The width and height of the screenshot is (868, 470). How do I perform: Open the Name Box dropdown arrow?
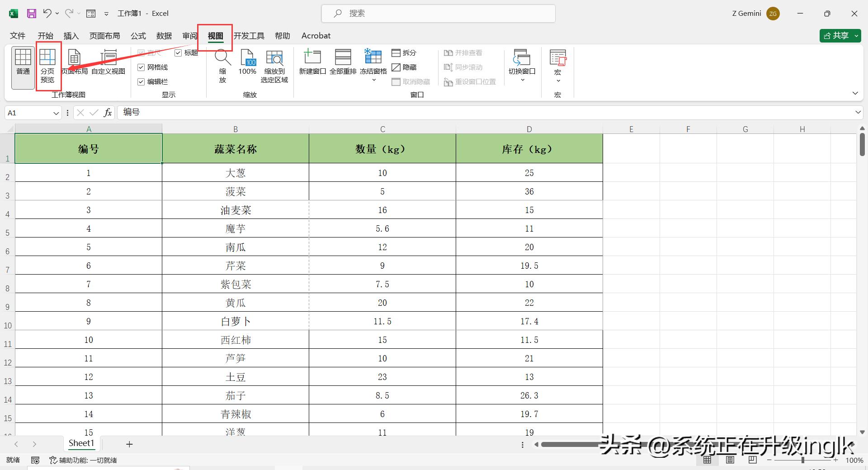pos(56,113)
